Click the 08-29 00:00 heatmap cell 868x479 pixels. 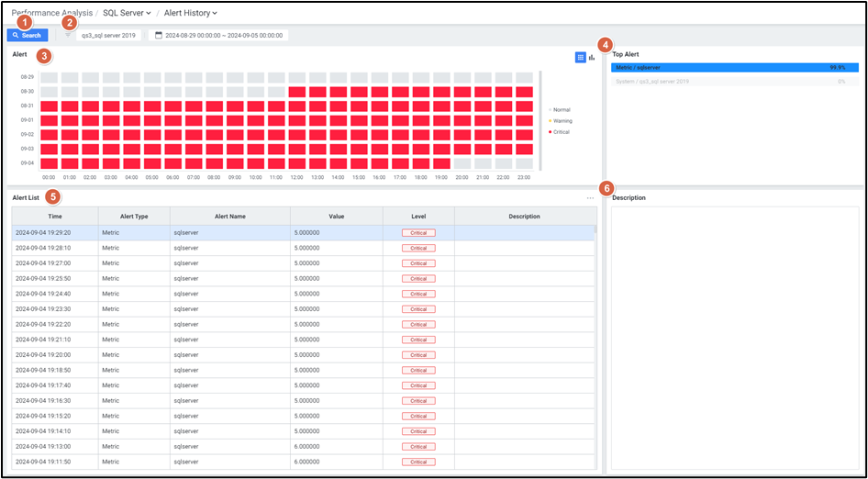click(x=49, y=78)
